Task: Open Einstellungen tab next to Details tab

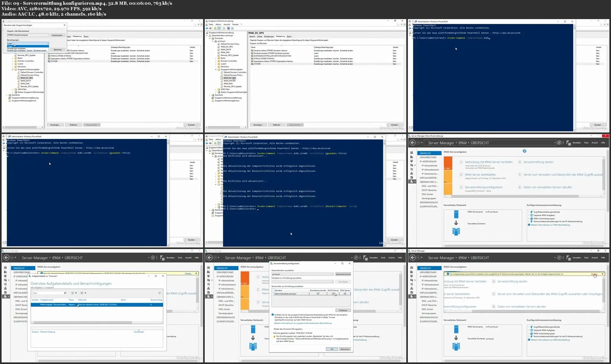Action: tap(269, 37)
